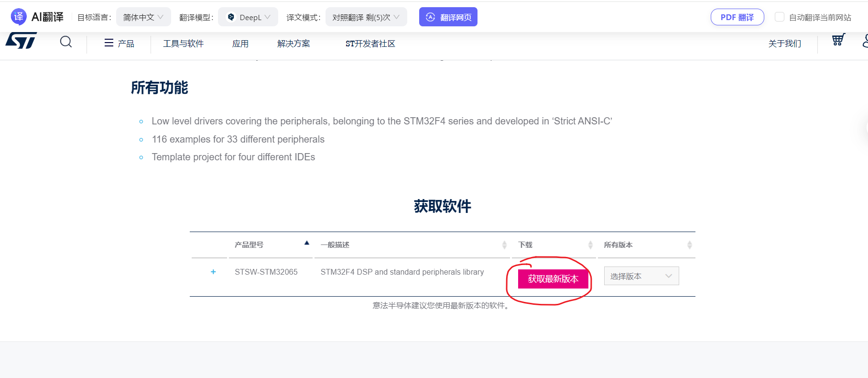Viewport: 868px width, 378px height.
Task: Open the 选择版本 dropdown
Action: pyautogui.click(x=641, y=276)
